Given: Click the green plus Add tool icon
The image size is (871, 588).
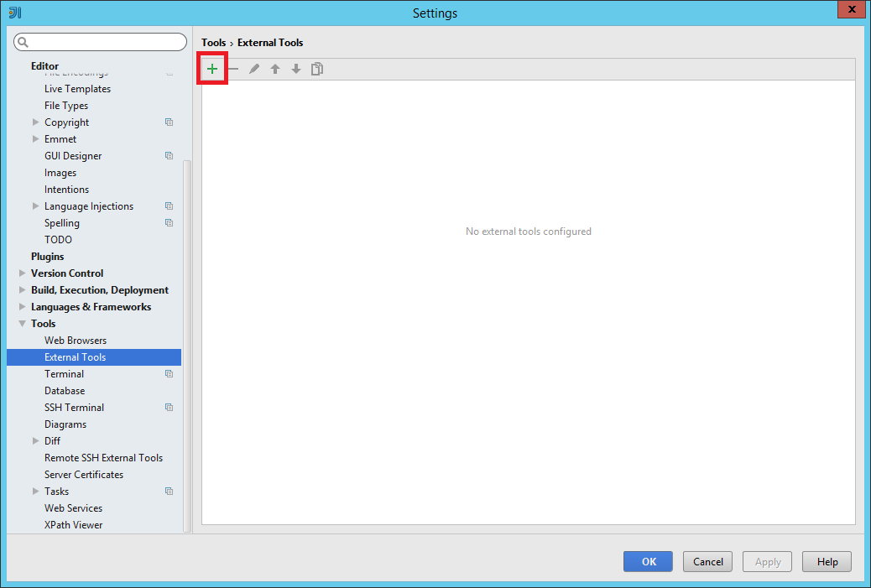Looking at the screenshot, I should (212, 69).
